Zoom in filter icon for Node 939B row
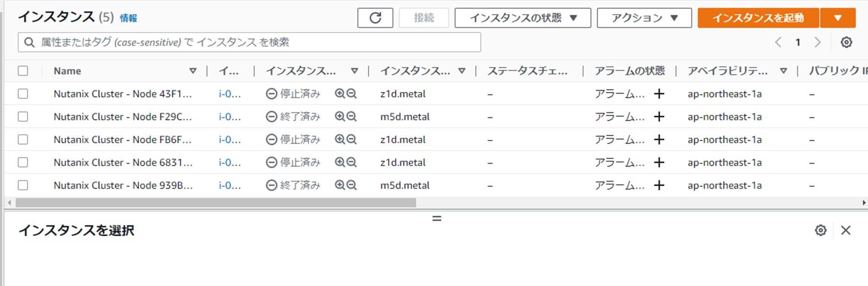Screen dimensions: 868x286 point(340,185)
